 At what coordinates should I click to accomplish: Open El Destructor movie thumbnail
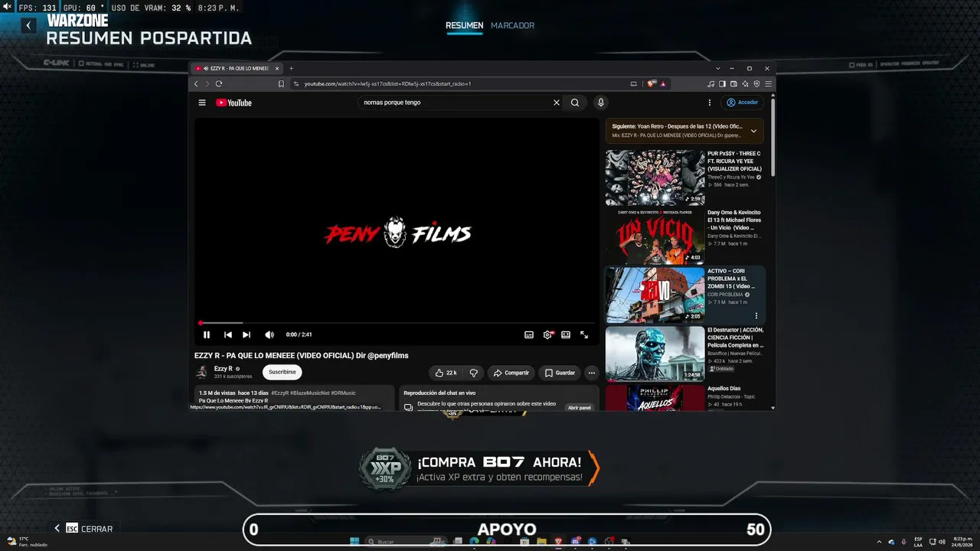(x=655, y=354)
